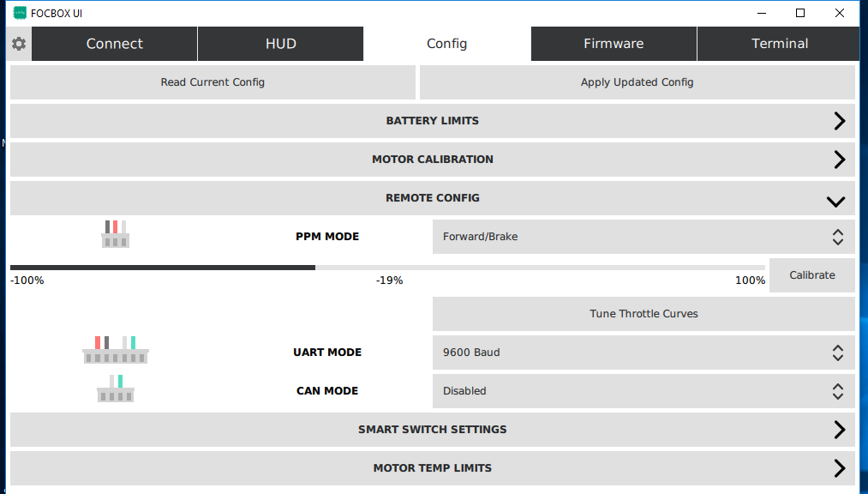Open settings with the gear icon
The width and height of the screenshot is (868, 494).
pyautogui.click(x=19, y=44)
